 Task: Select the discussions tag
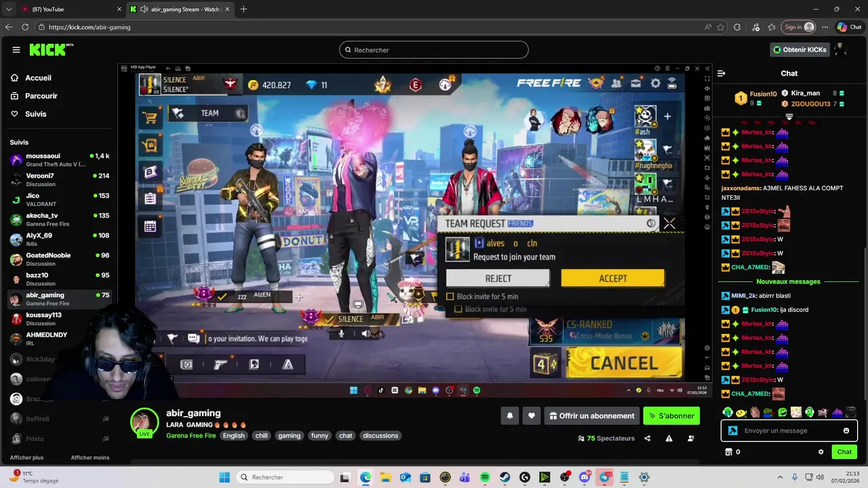380,436
